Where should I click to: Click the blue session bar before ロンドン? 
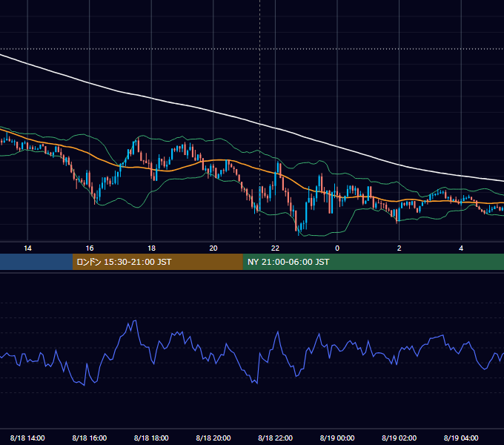pyautogui.click(x=36, y=262)
